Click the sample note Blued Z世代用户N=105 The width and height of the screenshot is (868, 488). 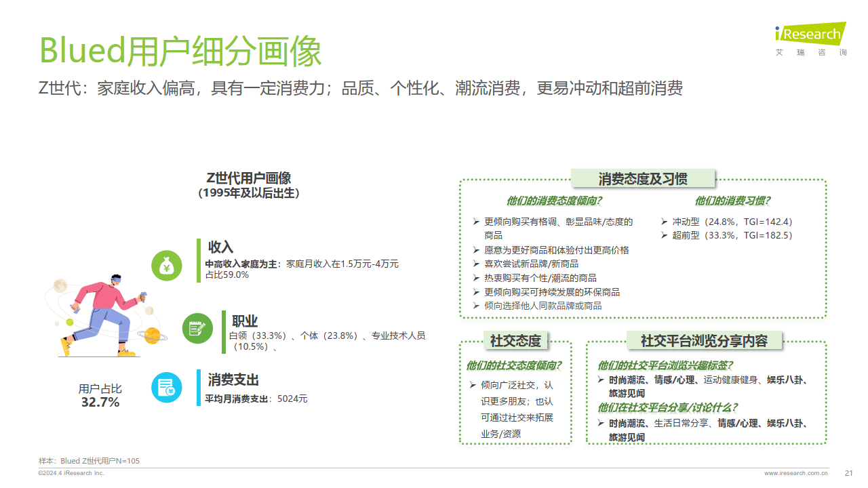pos(89,461)
